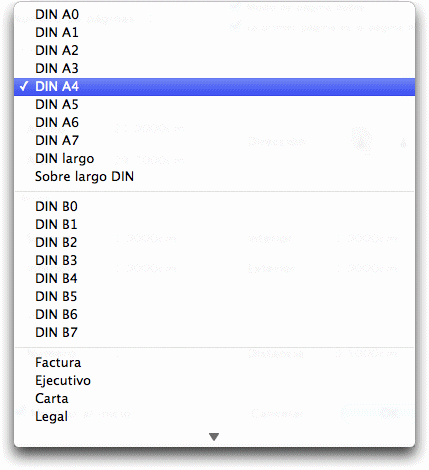
Task: Click the checked DIN A4 entry
Action: 214,87
